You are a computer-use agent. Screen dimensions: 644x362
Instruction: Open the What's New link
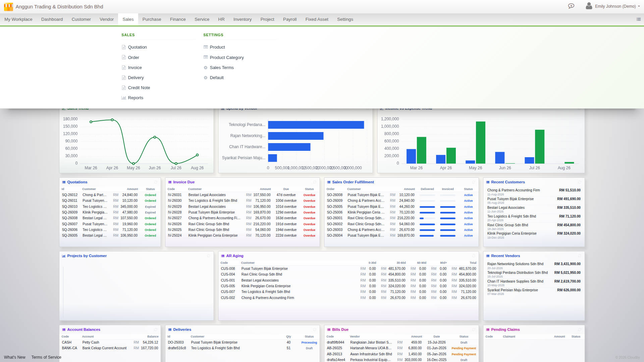14,357
